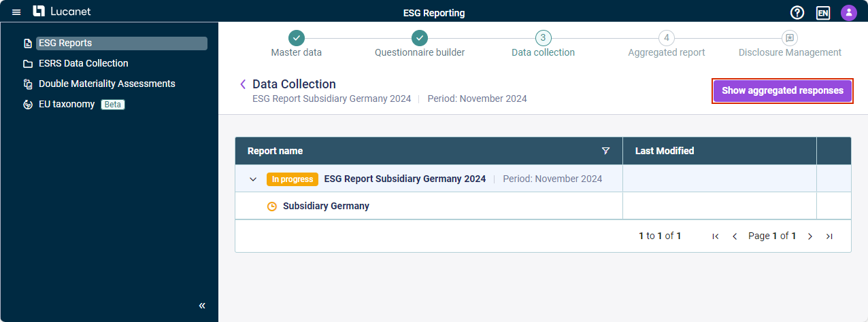The width and height of the screenshot is (868, 322).
Task: Click ESG Report Subsidiary Germany 2024 row title
Action: pyautogui.click(x=405, y=179)
